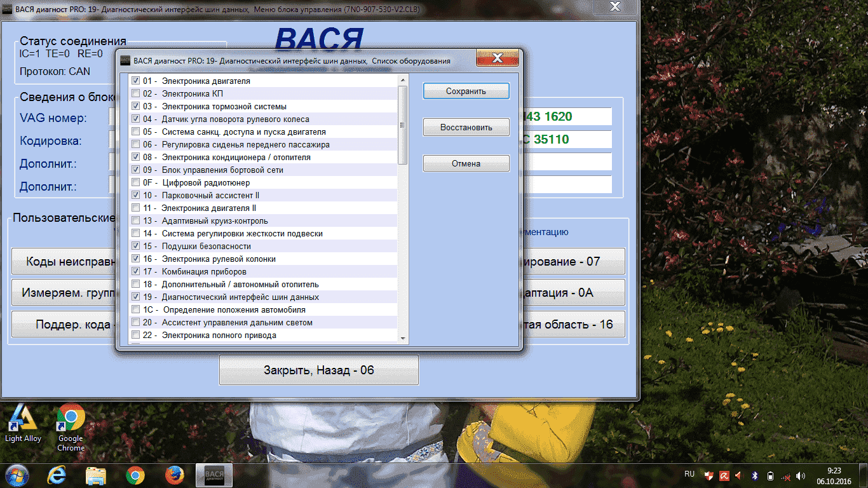The height and width of the screenshot is (488, 868).
Task: Check 06 Регулировка сиденья пассажира
Action: click(x=135, y=144)
